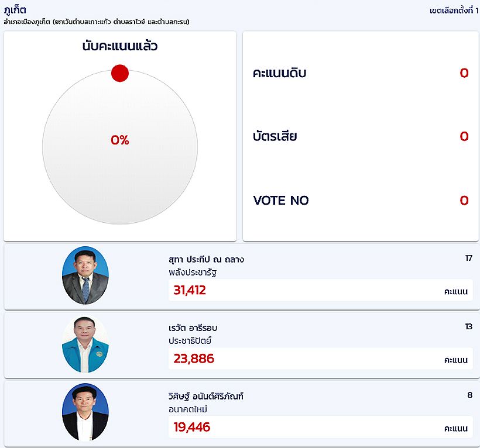The image size is (480, 448).
Task: Click the 0% label inside the circle
Action: 120,140
